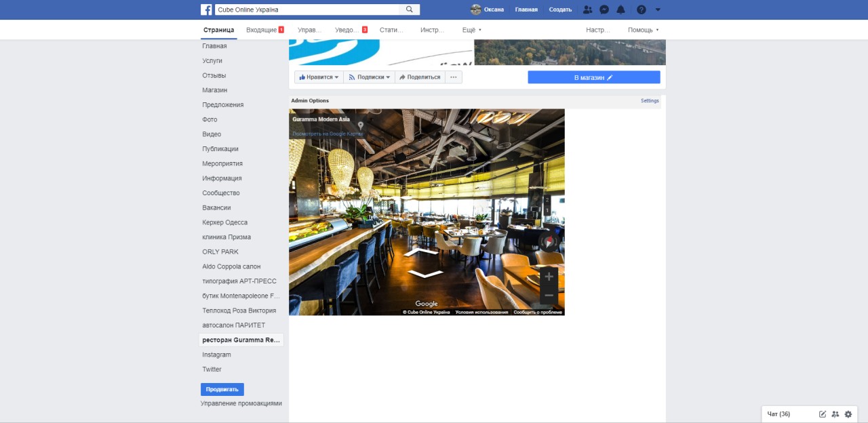Select Информация in left sidebar
The width and height of the screenshot is (868, 423).
(x=222, y=178)
